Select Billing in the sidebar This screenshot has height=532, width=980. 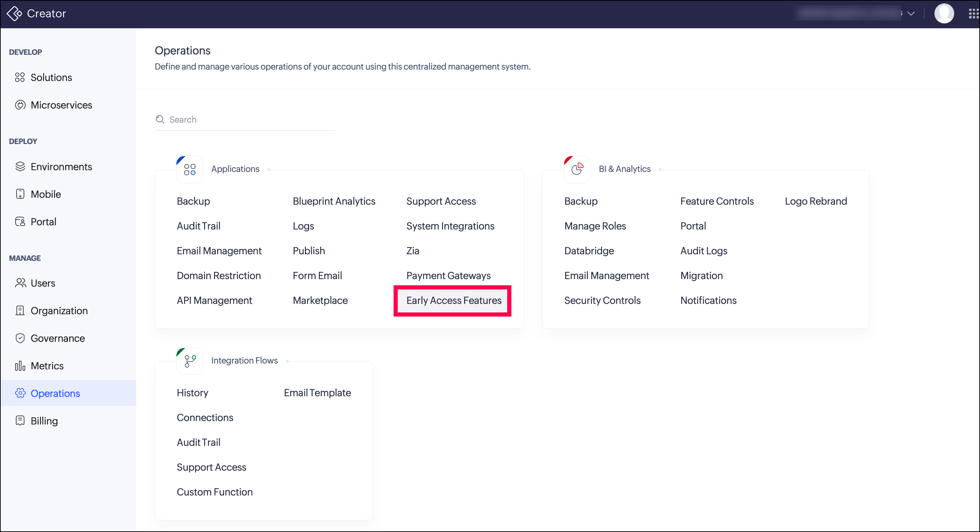pos(44,421)
